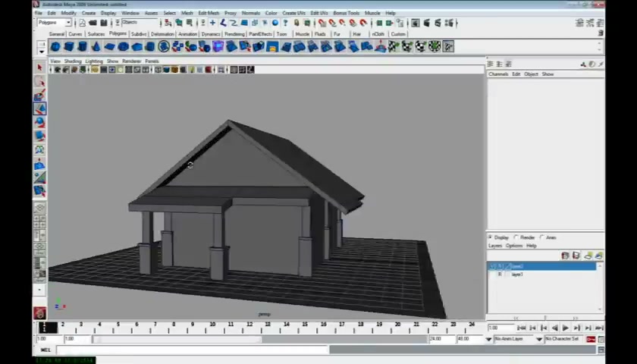Open the No Character Set dropdown arrow
Screen dimensions: 637x364
click(539, 339)
